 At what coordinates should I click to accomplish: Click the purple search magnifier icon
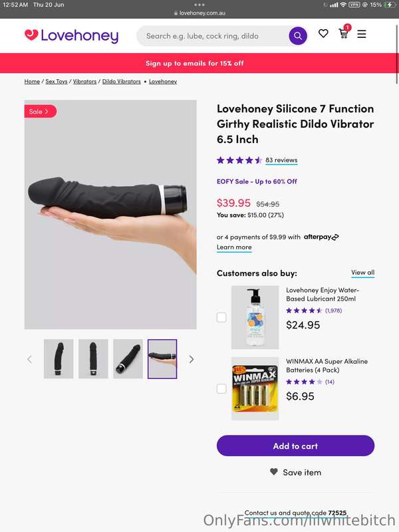click(298, 36)
